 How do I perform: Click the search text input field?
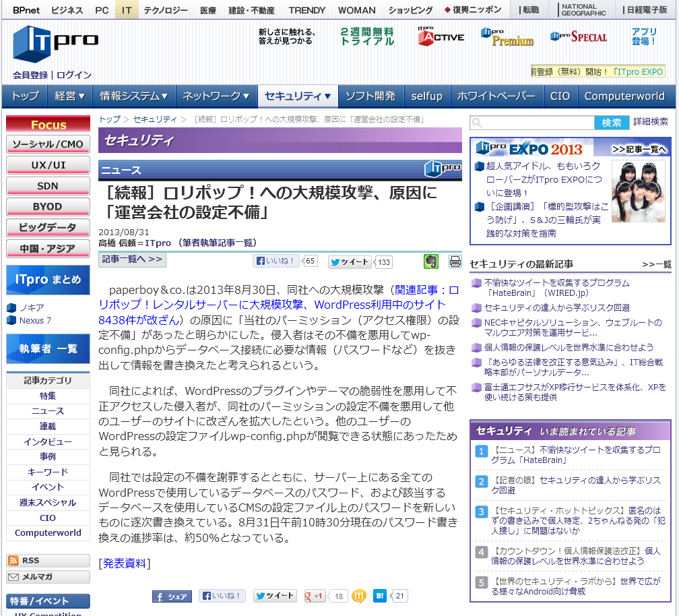pos(532,123)
